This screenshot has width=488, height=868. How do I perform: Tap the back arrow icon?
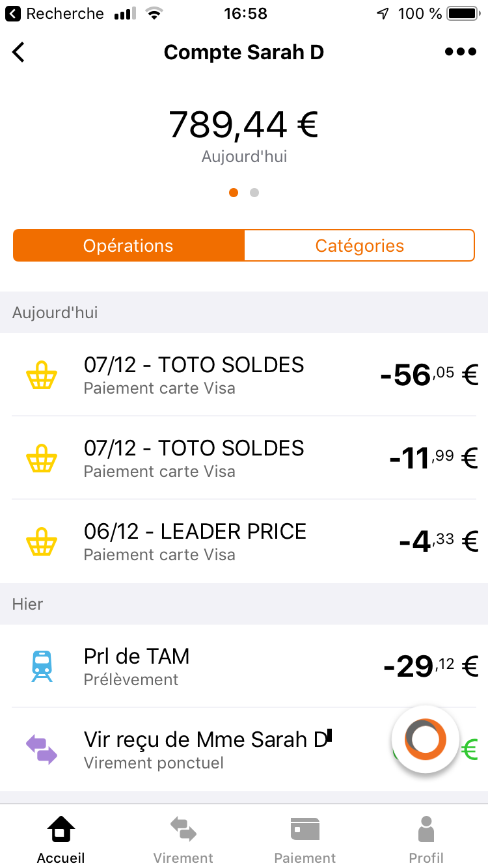[19, 52]
